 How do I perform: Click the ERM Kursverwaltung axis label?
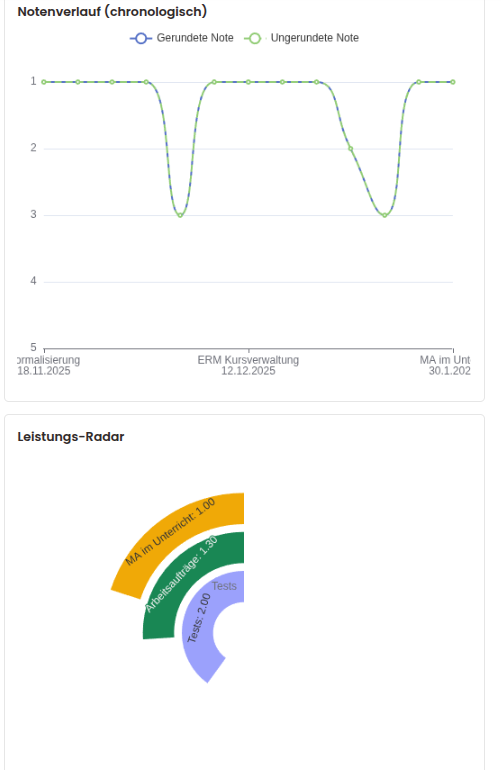pos(248,360)
